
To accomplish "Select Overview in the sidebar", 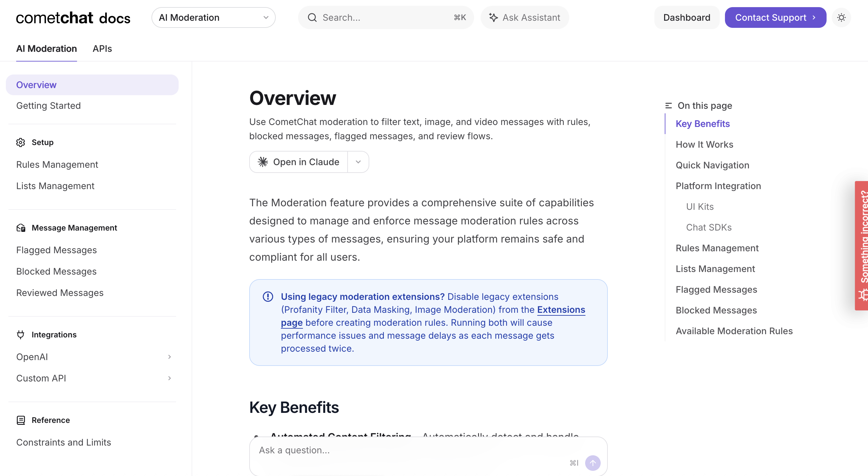I will click(x=92, y=85).
